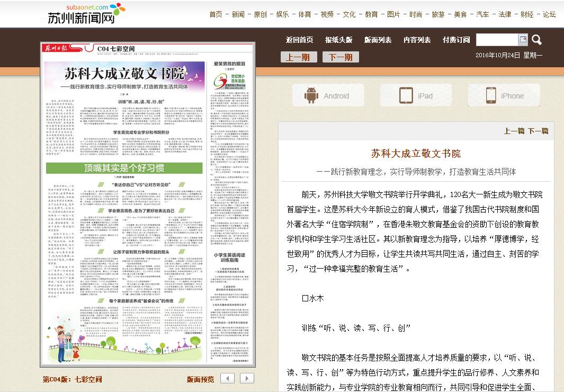This screenshot has width=564, height=392.
Task: Click the green 顶嘴其实是个好习惯 headline on newspaper
Action: [x=124, y=168]
